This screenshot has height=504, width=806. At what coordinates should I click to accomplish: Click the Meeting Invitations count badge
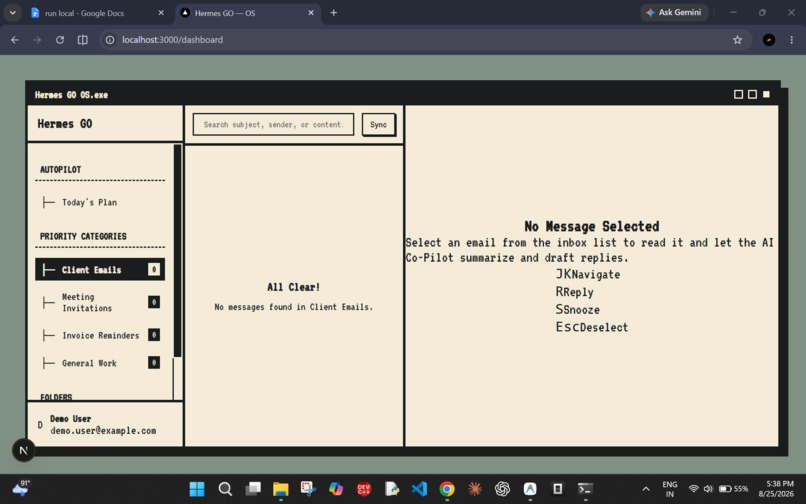point(154,302)
